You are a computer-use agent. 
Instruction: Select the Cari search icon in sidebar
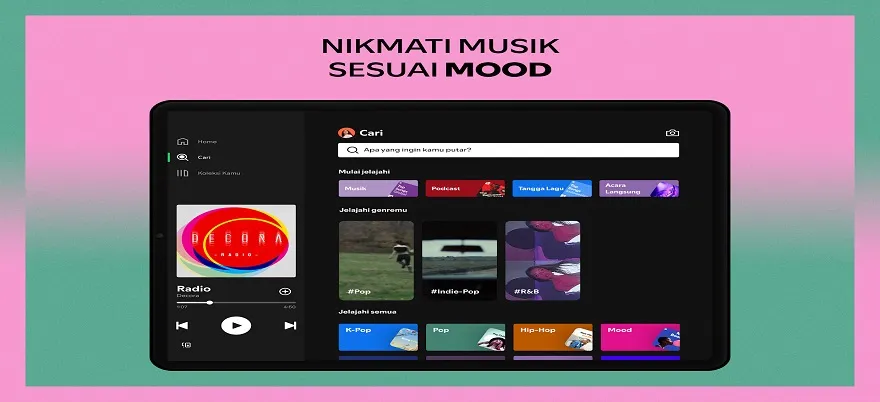pyautogui.click(x=182, y=157)
